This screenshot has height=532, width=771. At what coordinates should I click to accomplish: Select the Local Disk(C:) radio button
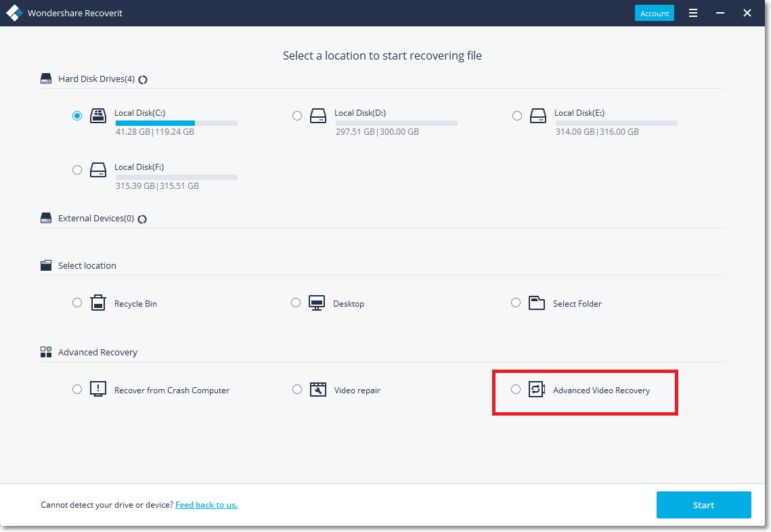(77, 116)
